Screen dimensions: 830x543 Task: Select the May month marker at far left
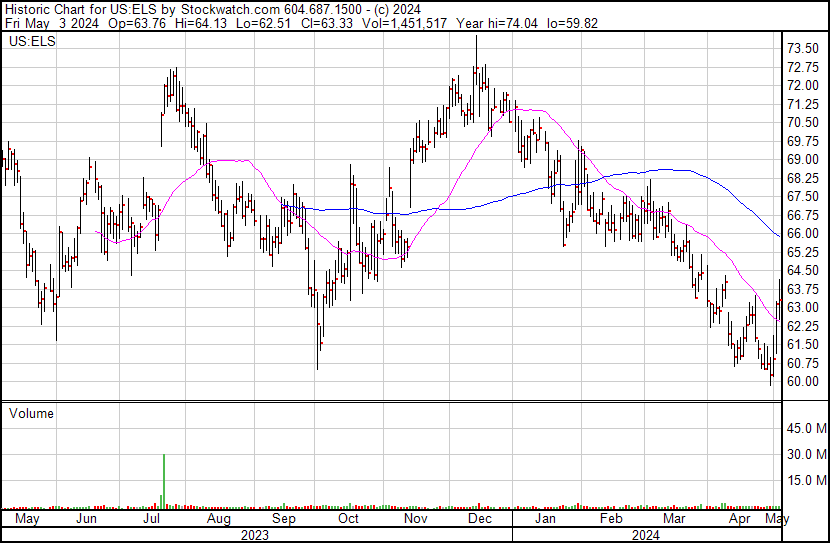click(27, 520)
